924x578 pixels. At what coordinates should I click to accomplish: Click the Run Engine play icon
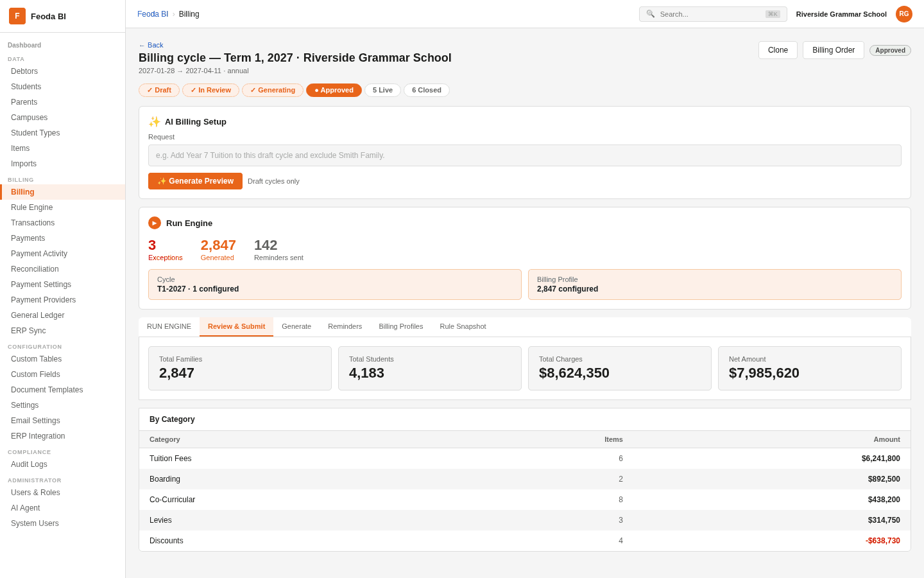(x=155, y=223)
